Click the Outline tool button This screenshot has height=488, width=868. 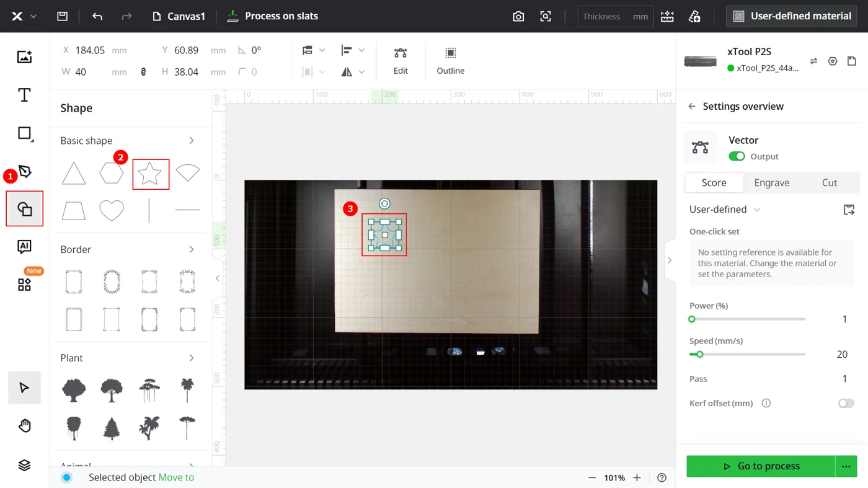click(x=451, y=61)
